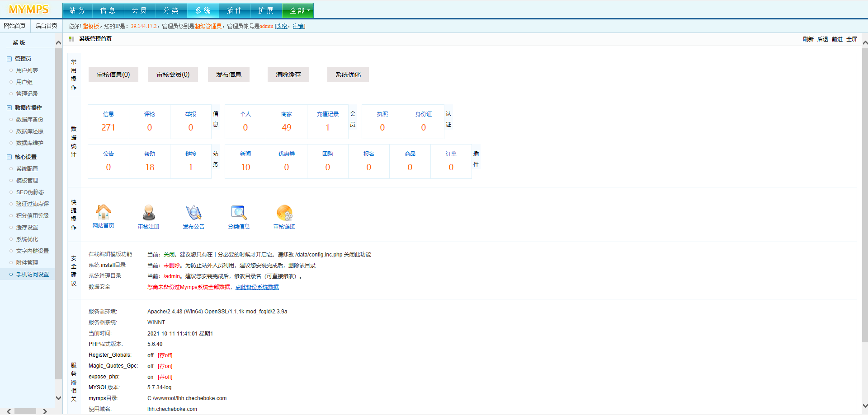The image size is (868, 415).
Task: Open 积分信用等级 in sidebar
Action: 33,216
